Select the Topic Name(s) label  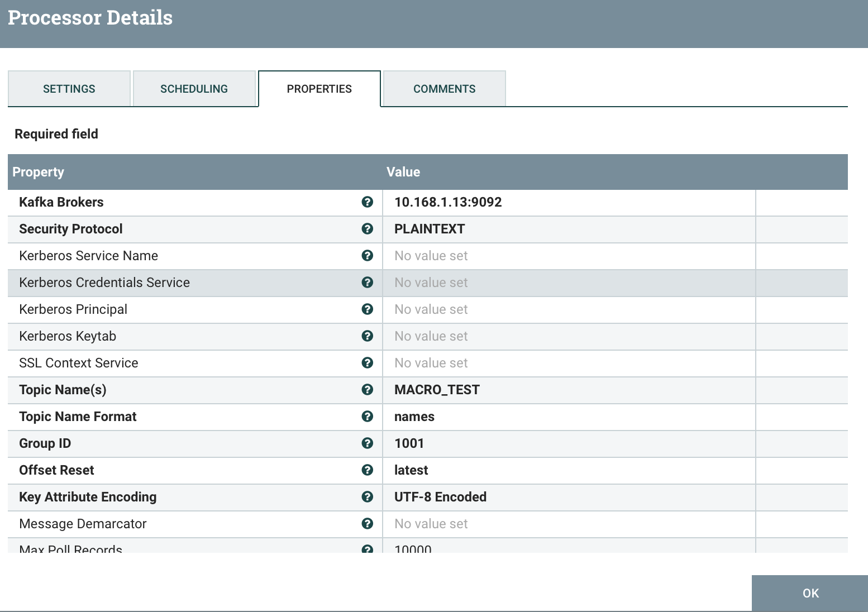[63, 390]
